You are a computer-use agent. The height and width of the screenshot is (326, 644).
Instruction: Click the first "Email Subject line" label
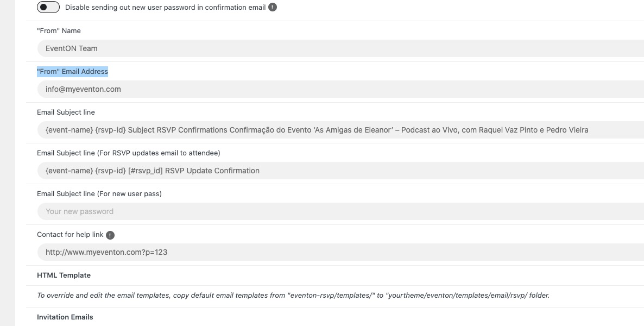coord(66,112)
